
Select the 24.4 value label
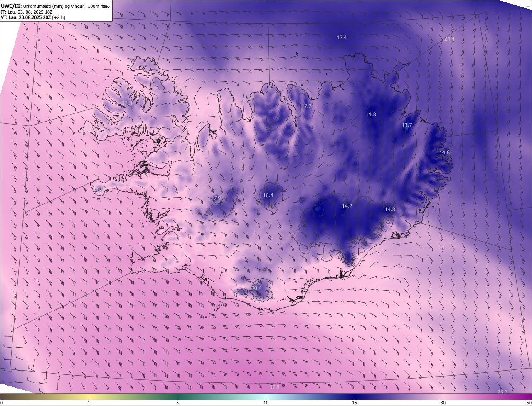[449, 39]
